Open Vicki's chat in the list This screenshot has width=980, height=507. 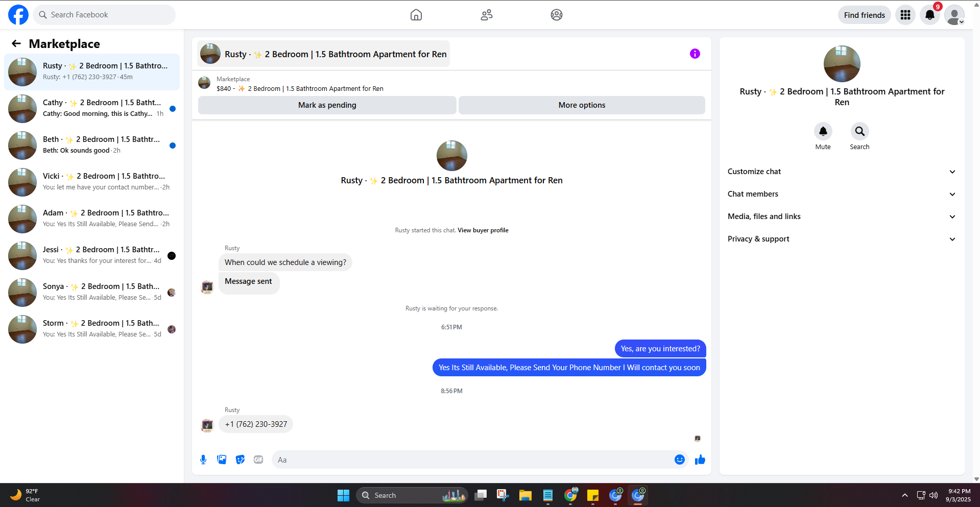92,182
